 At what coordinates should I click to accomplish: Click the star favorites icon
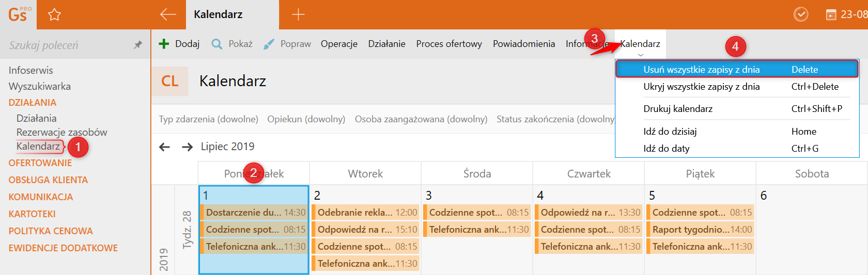point(54,14)
